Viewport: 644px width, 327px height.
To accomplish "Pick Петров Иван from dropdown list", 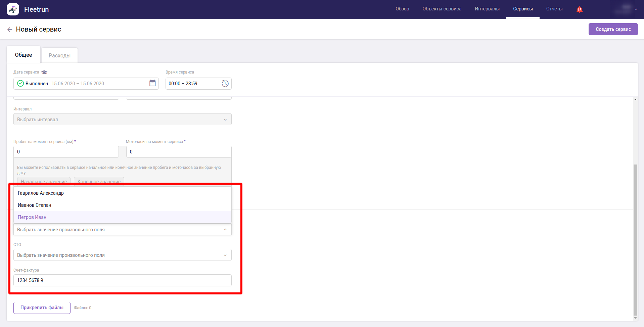I will [x=32, y=217].
